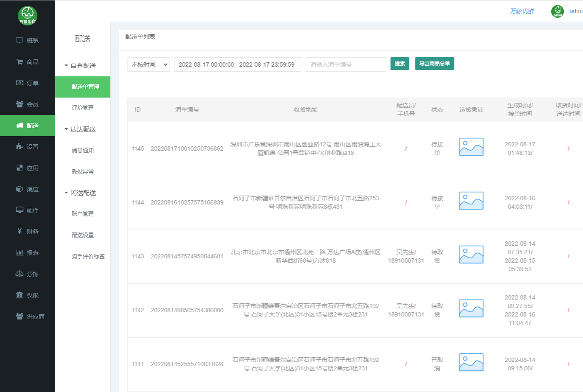Click the 万象优鲜 logo in the sidebar
Screen dimensions: 583x392
(28, 16)
